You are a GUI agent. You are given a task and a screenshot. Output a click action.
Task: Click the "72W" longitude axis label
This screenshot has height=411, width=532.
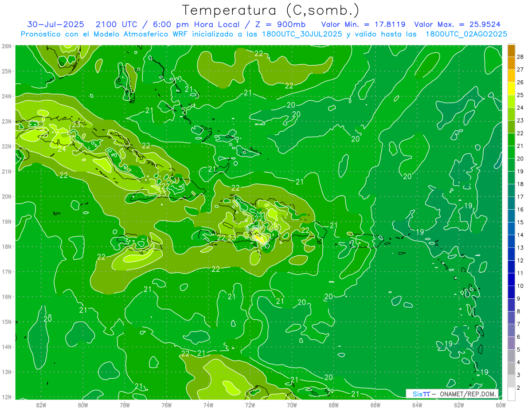click(250, 405)
